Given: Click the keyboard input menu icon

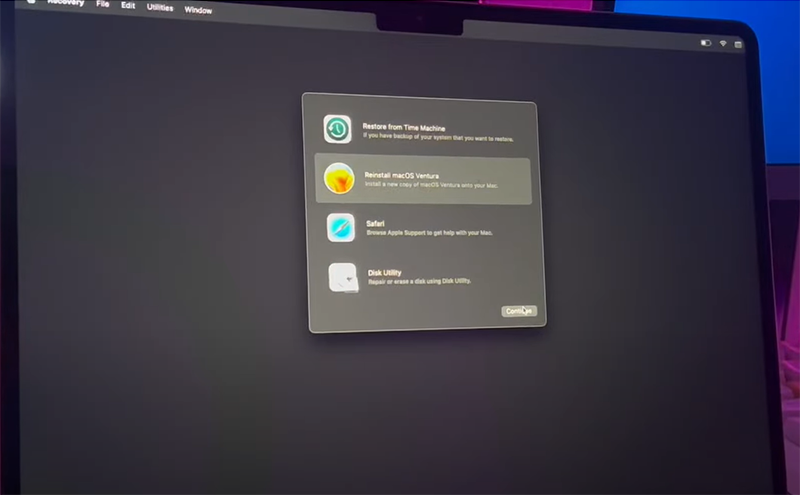Looking at the screenshot, I should (738, 44).
